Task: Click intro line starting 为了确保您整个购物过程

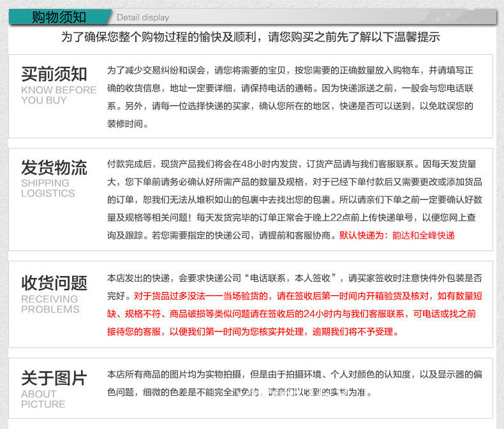Action: pyautogui.click(x=251, y=37)
